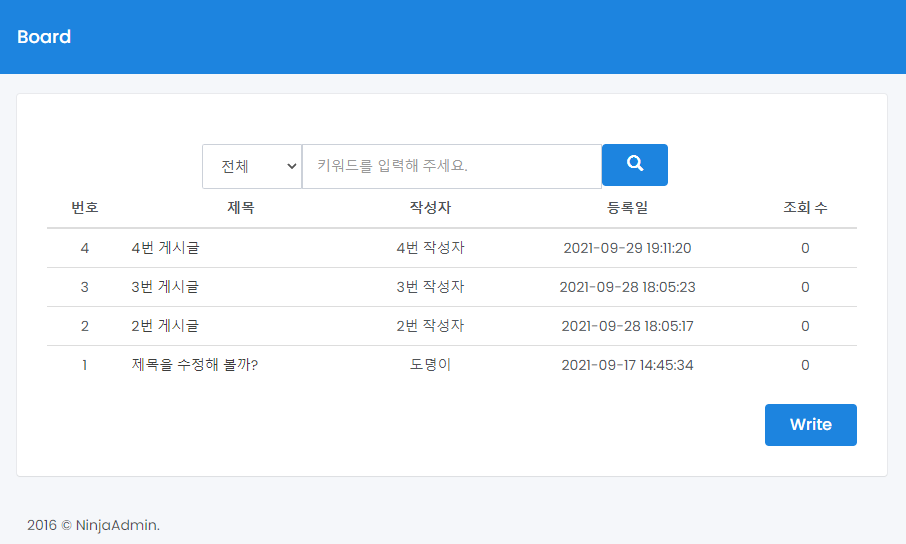Click post number 1 cell
The width and height of the screenshot is (906, 544).
tap(84, 365)
